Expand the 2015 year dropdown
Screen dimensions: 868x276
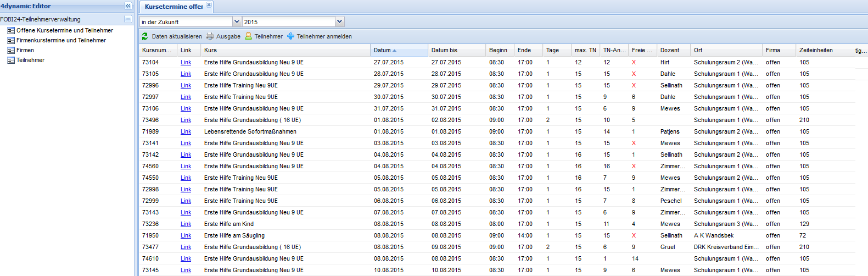(339, 21)
